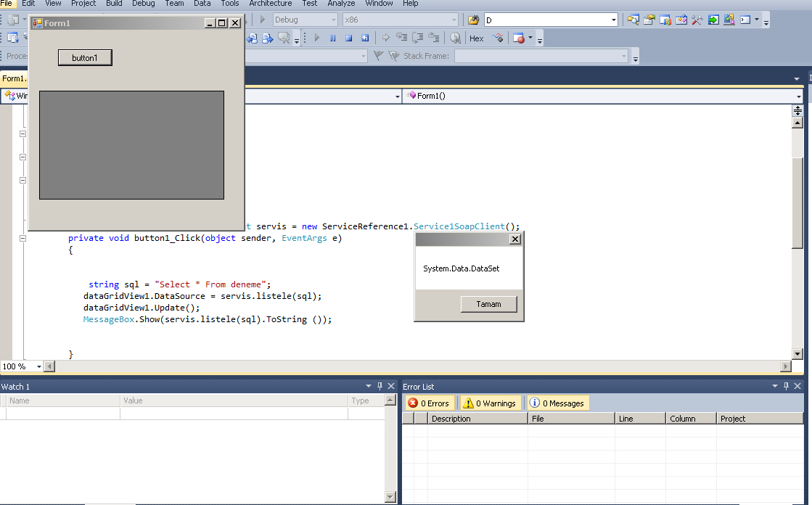
Task: Open the Start Page green arrow icon
Action: [713, 20]
